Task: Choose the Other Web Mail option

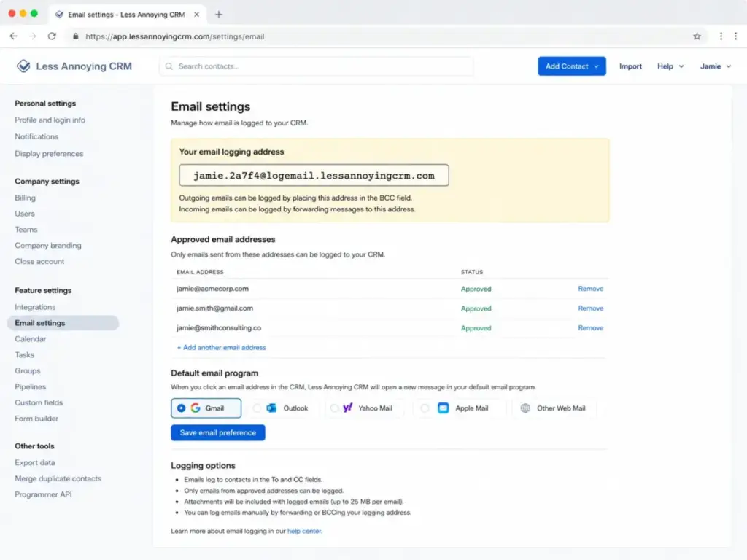Action: tap(554, 408)
